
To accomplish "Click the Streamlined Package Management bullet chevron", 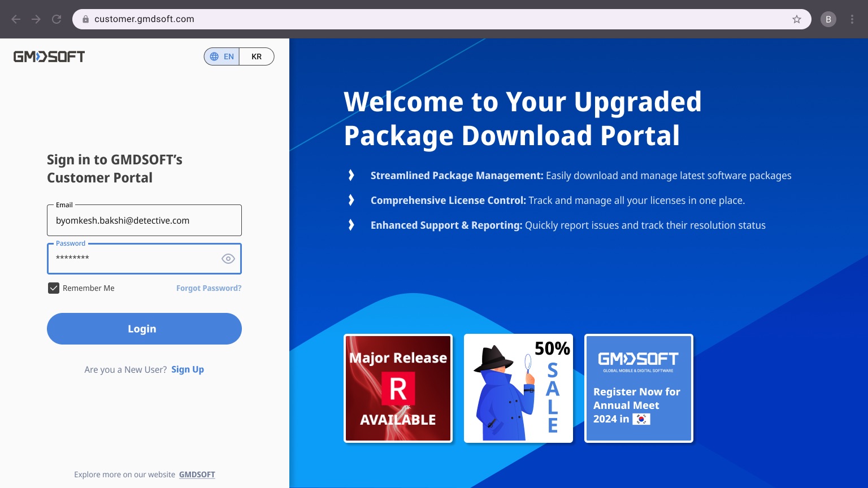I will [x=351, y=175].
